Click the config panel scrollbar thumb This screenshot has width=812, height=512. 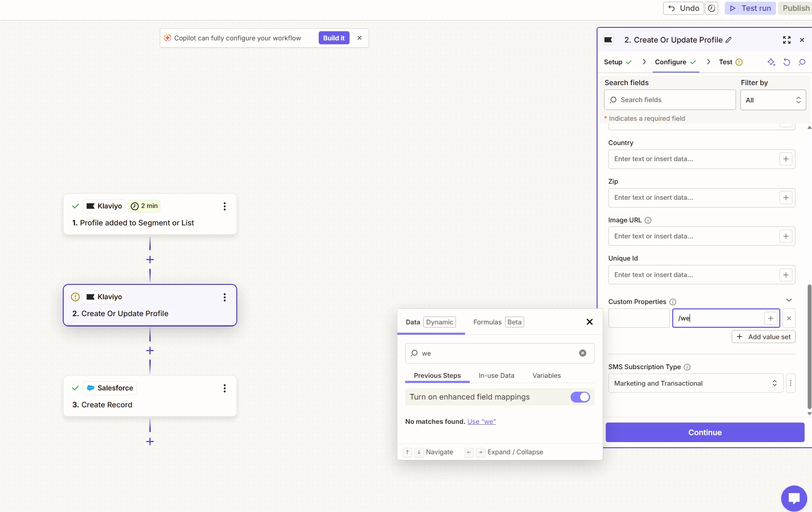(x=809, y=347)
